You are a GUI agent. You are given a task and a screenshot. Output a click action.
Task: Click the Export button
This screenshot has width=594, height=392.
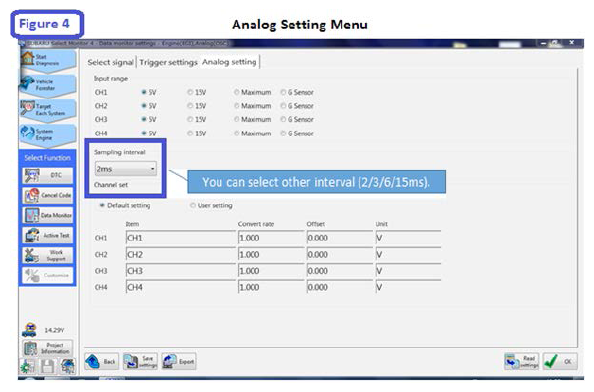click(179, 362)
